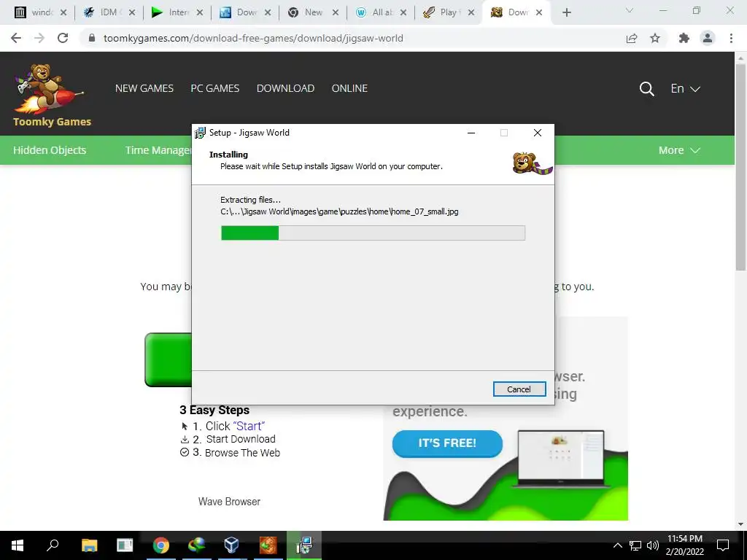Click the Toomky Games bear logo

tap(49, 88)
